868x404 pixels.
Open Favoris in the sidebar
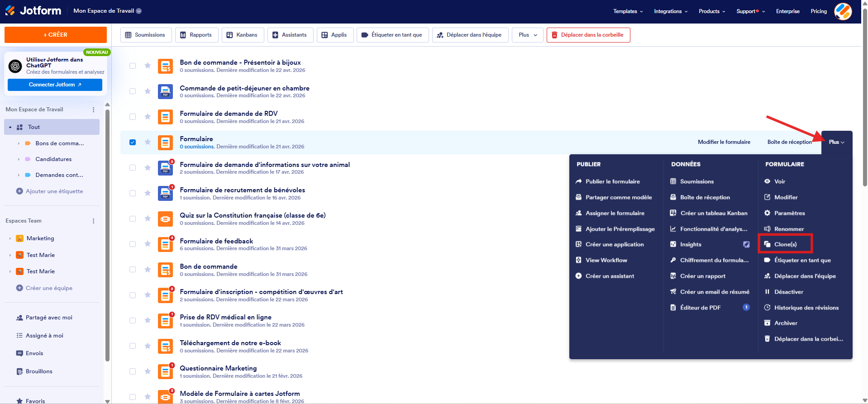pyautogui.click(x=31, y=401)
